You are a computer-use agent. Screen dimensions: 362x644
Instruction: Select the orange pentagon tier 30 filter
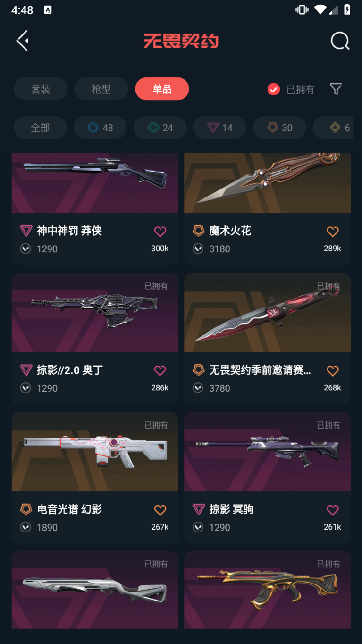point(280,128)
